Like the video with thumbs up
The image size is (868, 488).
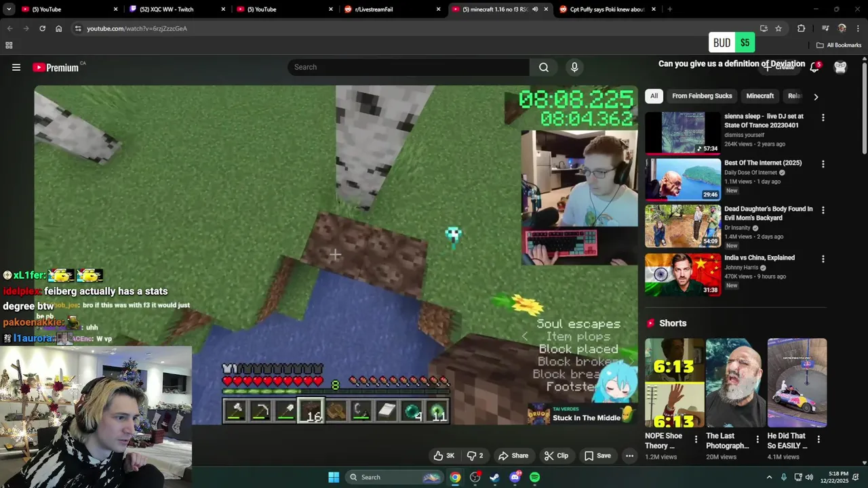coord(444,455)
